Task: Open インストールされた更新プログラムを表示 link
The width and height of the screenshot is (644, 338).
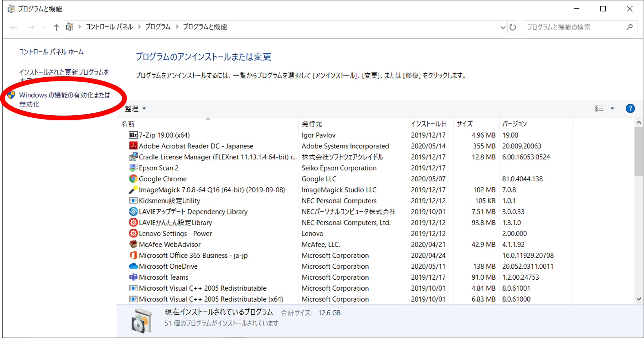Action: pyautogui.click(x=64, y=75)
